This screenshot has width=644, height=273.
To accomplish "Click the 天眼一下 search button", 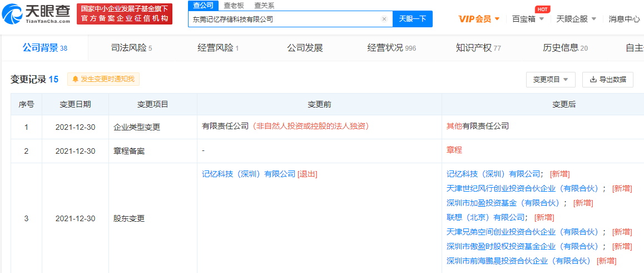I will (413, 19).
